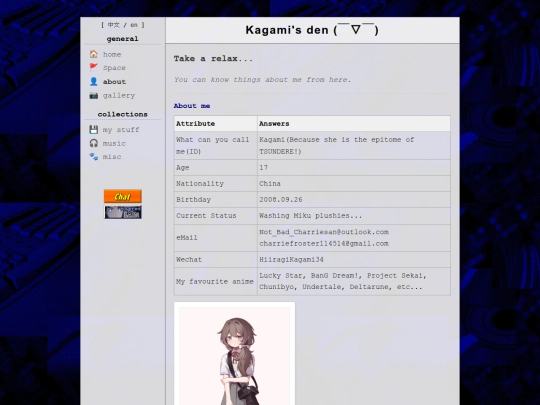The image size is (540, 405).
Task: Select the about menu entry
Action: [114, 82]
